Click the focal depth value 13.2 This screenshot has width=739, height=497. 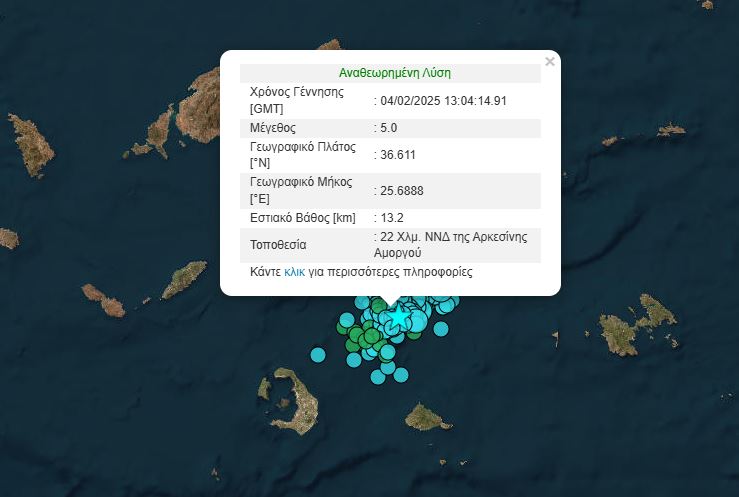[391, 217]
